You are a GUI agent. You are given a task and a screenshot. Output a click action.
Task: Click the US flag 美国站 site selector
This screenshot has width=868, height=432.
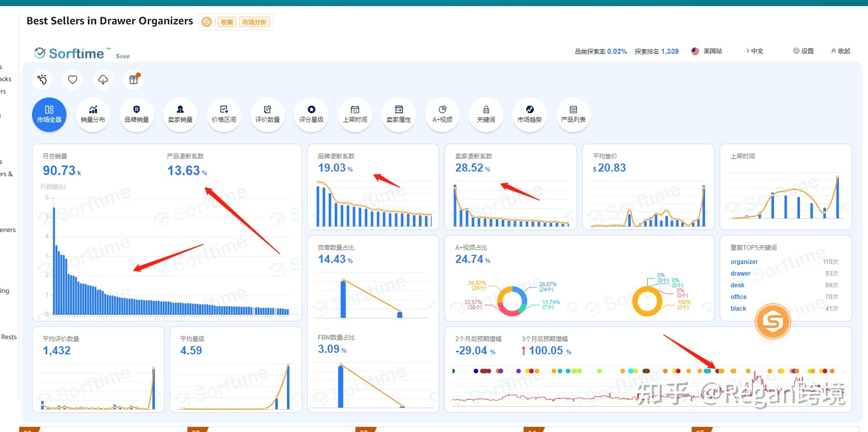tap(706, 51)
